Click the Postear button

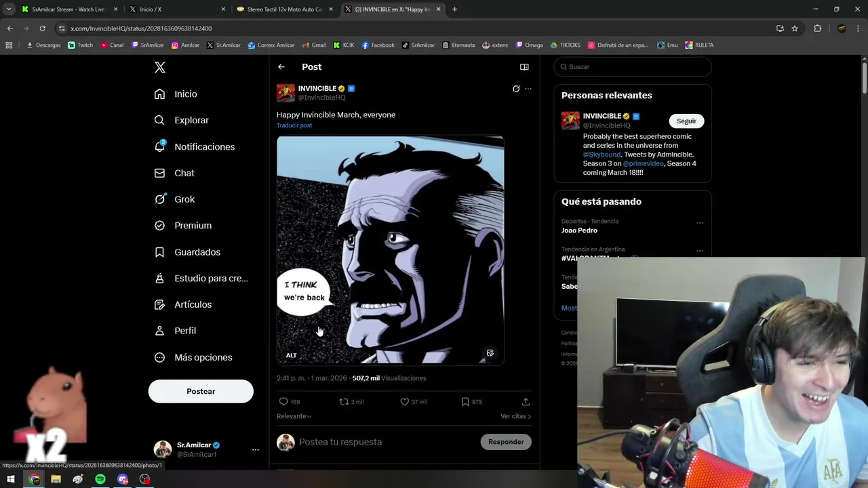pyautogui.click(x=201, y=391)
